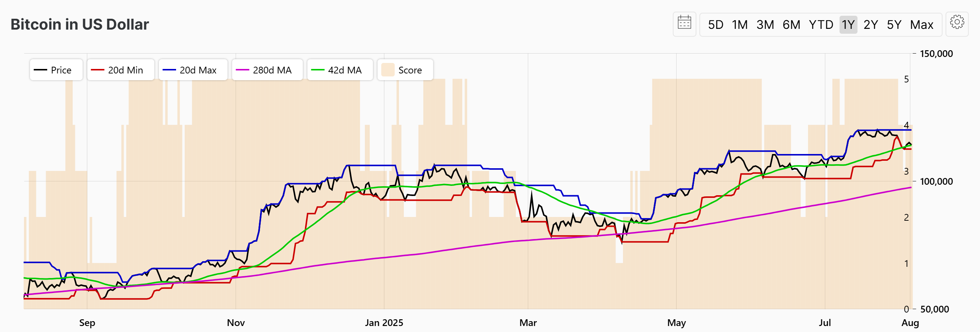Show the 5Y time range
Screen dimensions: 980x332
tap(894, 25)
